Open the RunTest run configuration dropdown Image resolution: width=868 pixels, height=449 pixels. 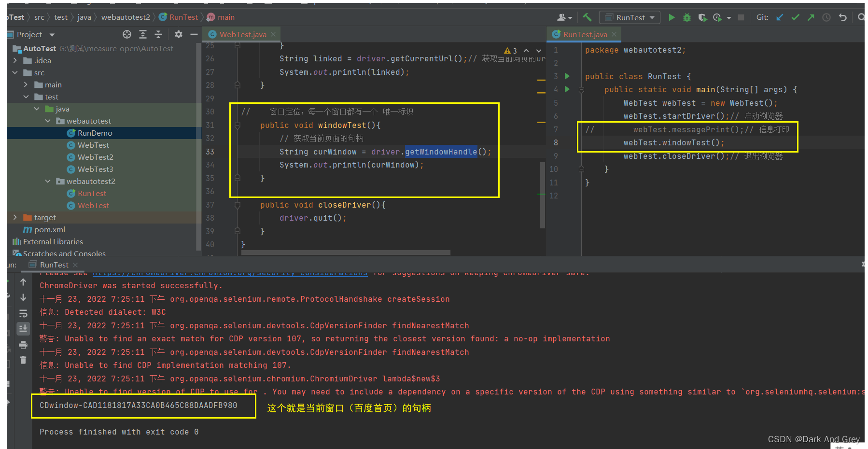point(630,17)
